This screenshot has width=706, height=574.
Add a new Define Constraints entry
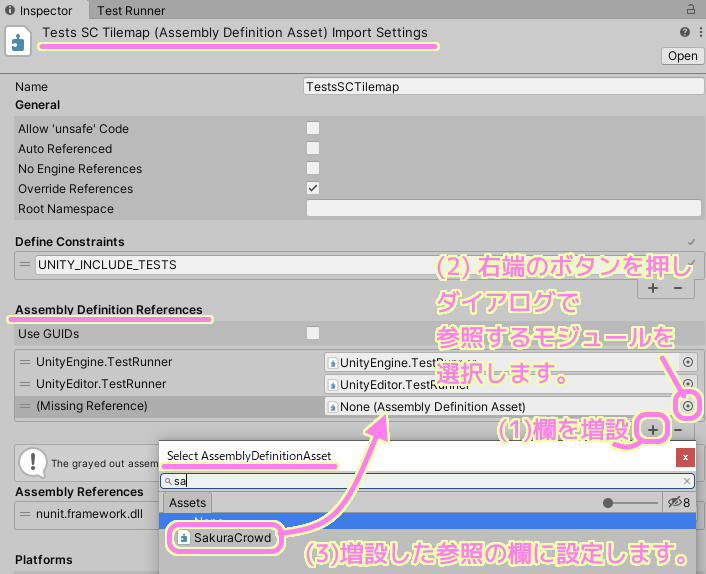click(652, 288)
